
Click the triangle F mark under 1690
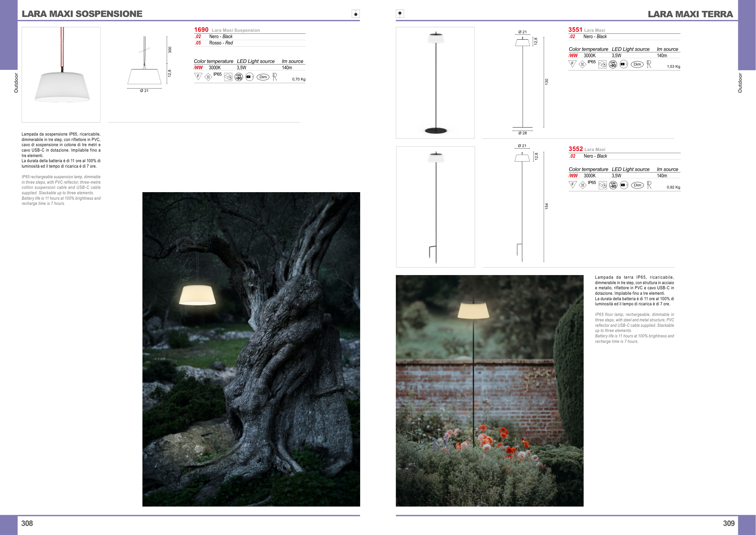click(x=198, y=77)
